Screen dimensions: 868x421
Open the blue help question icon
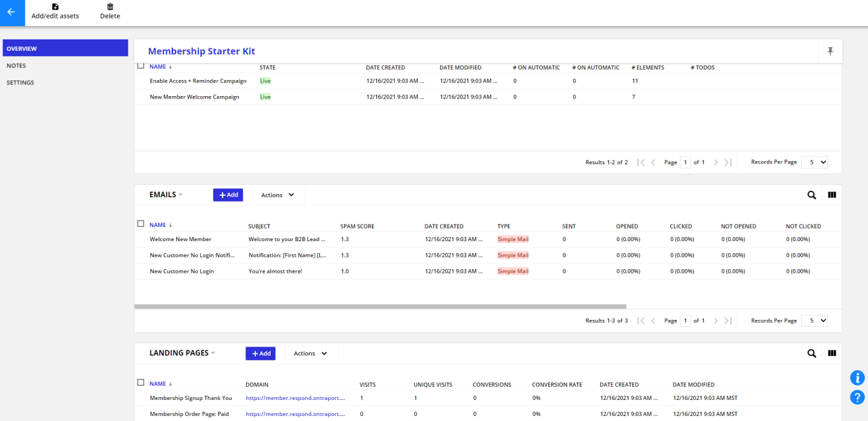[857, 397]
